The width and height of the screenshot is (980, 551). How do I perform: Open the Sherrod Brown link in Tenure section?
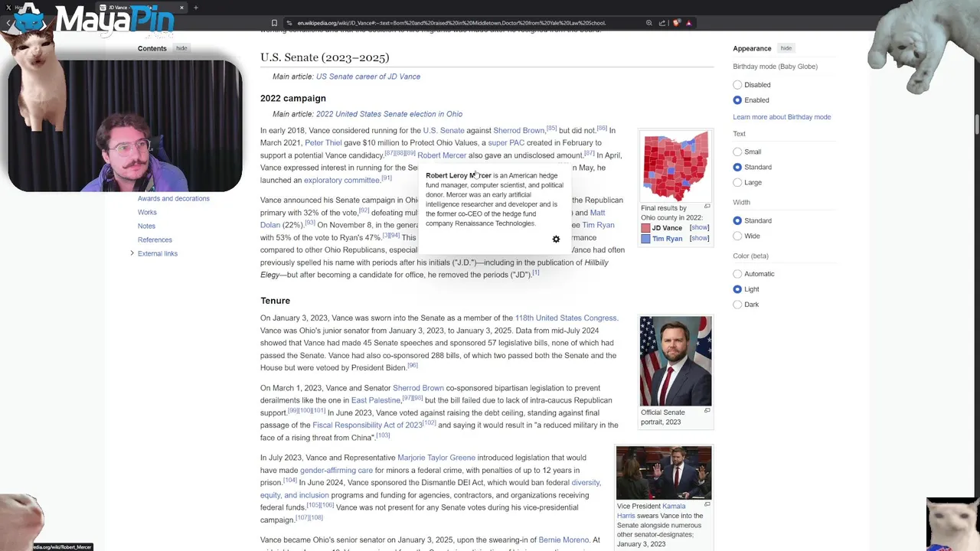tap(418, 389)
